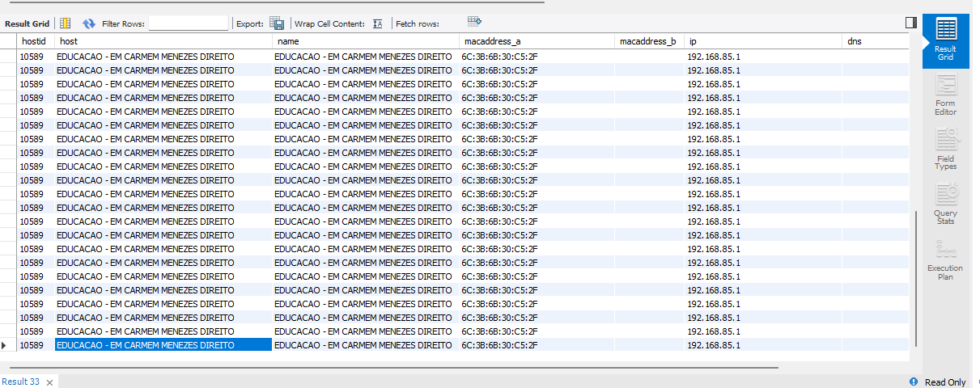Click the Read Only status label

[945, 382]
